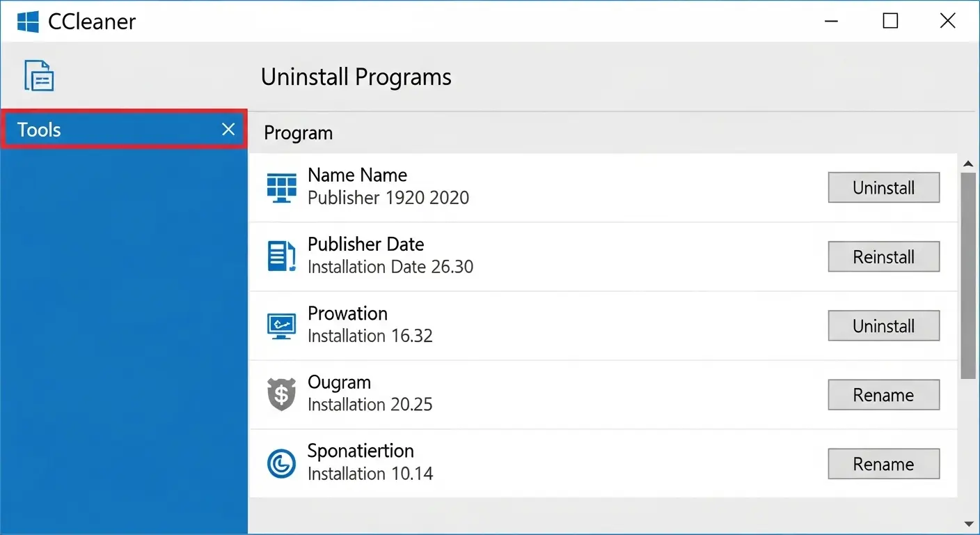Select the "Prowation" title
The height and width of the screenshot is (535, 980).
tap(347, 313)
